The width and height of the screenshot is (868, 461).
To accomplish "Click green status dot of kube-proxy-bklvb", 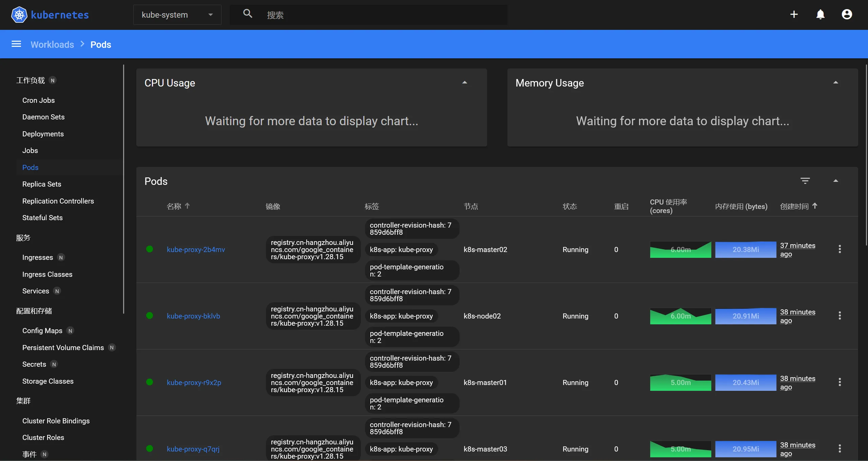I will (x=150, y=316).
